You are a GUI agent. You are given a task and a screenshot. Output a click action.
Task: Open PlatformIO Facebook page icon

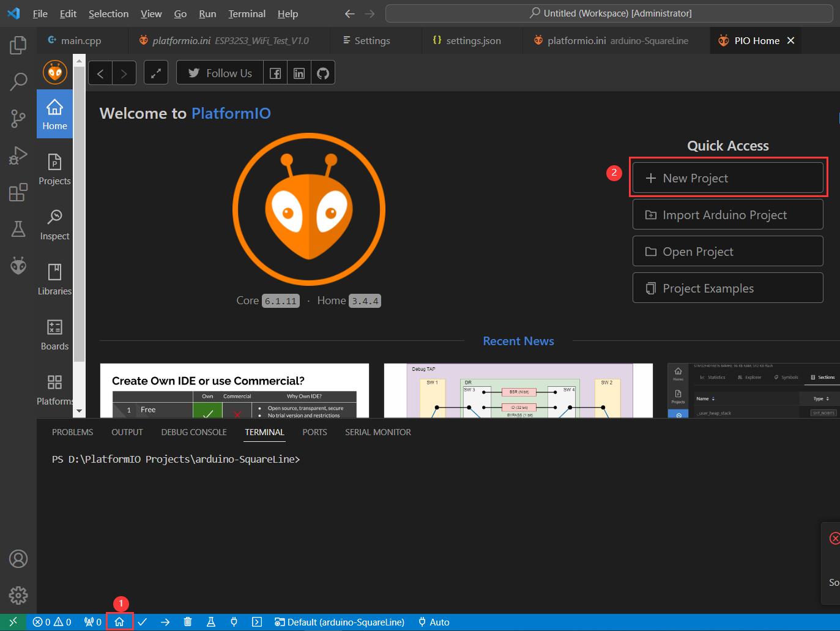click(275, 73)
